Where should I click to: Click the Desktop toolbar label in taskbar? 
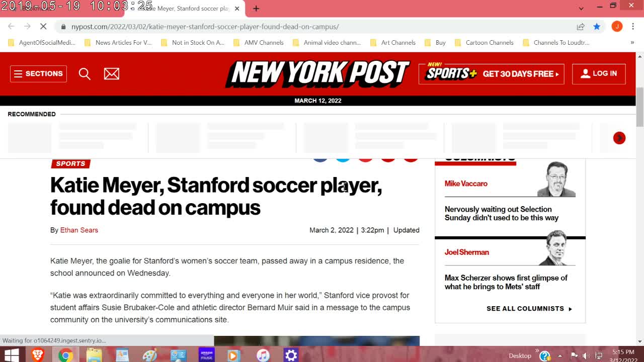pyautogui.click(x=520, y=355)
